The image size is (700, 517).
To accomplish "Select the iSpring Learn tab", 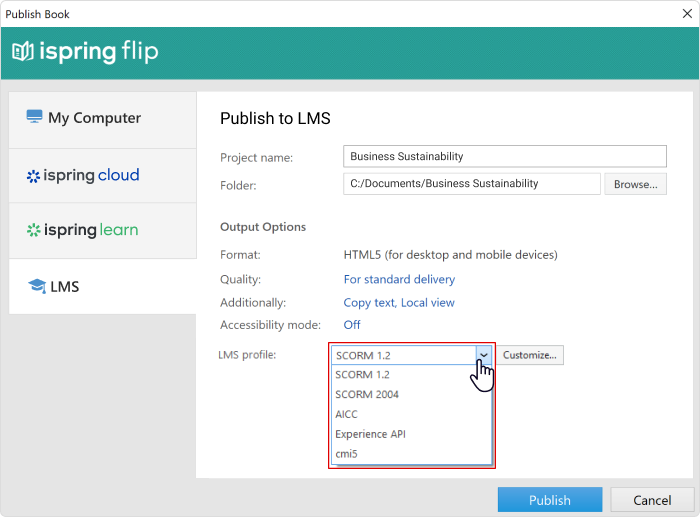I will pos(103,230).
